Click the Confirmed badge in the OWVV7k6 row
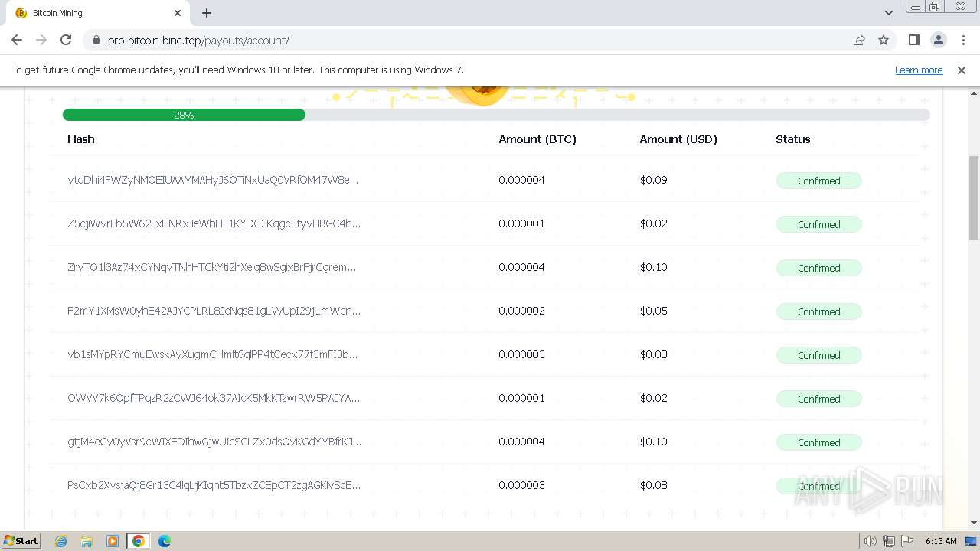Screen dimensions: 980x551 coord(819,399)
